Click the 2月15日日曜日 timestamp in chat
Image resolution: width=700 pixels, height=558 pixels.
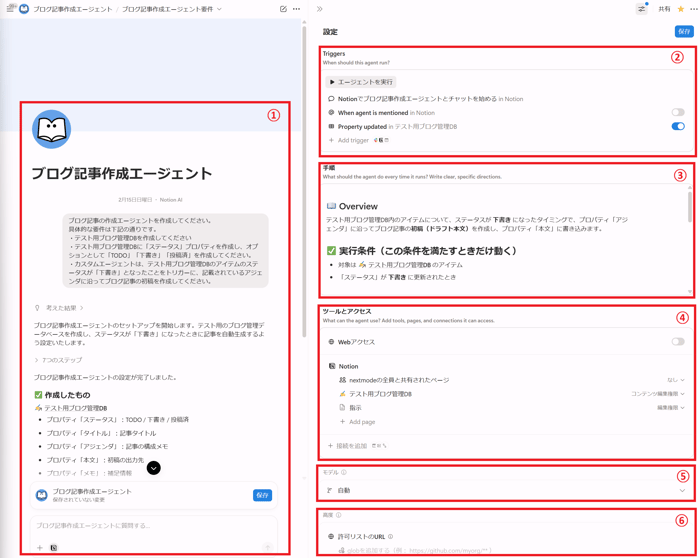tap(135, 200)
